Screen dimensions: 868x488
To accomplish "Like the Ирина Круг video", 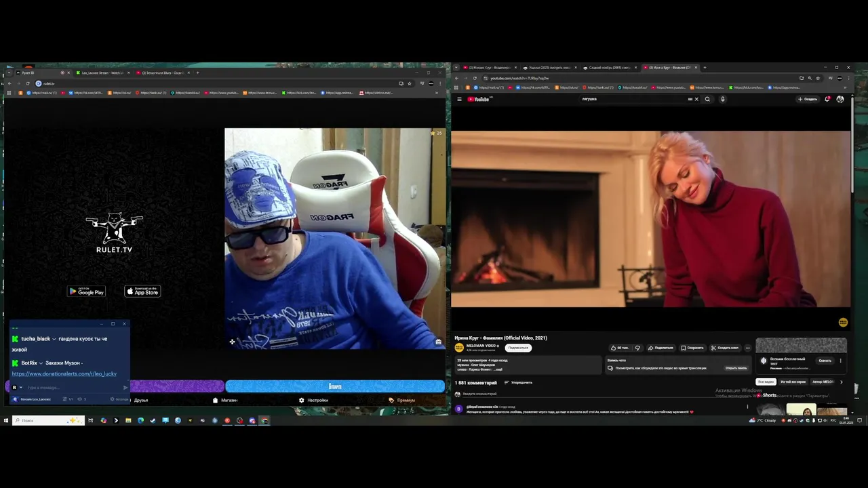I will (620, 348).
